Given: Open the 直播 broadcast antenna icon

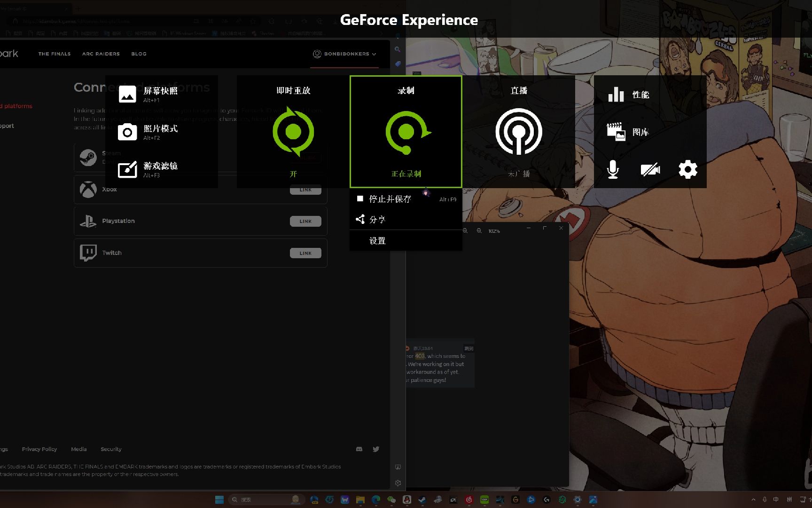Looking at the screenshot, I should [x=519, y=132].
